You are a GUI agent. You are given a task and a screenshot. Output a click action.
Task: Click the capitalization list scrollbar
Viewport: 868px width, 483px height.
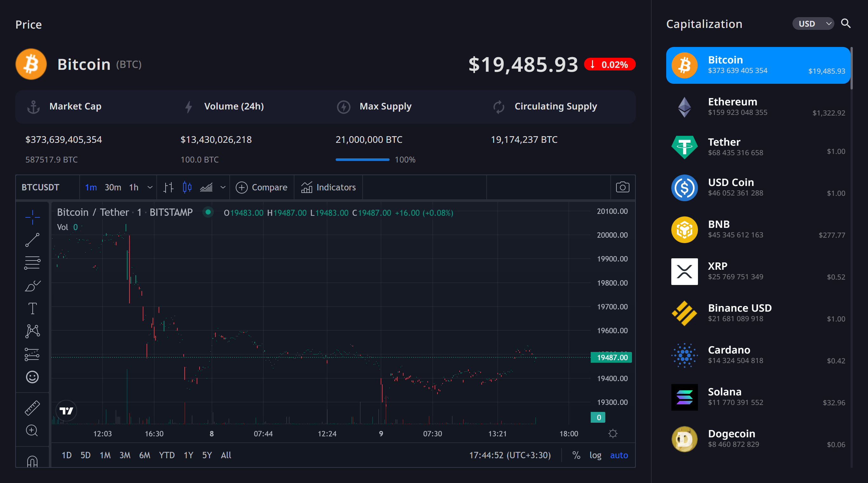point(852,69)
